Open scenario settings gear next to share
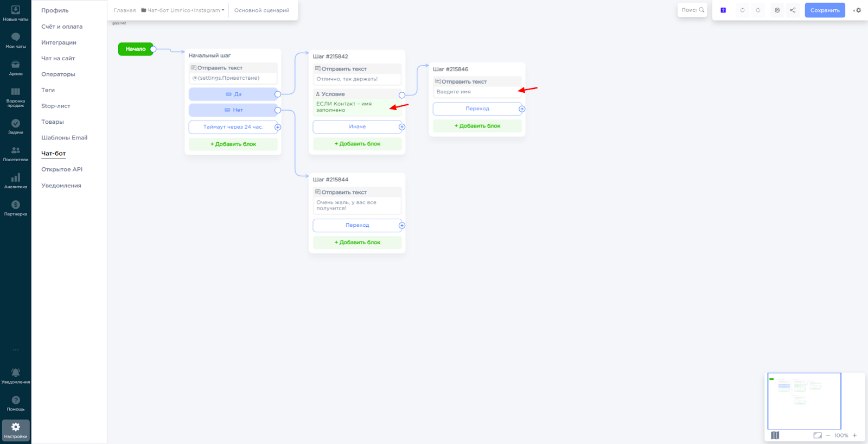The height and width of the screenshot is (444, 868). click(x=777, y=10)
